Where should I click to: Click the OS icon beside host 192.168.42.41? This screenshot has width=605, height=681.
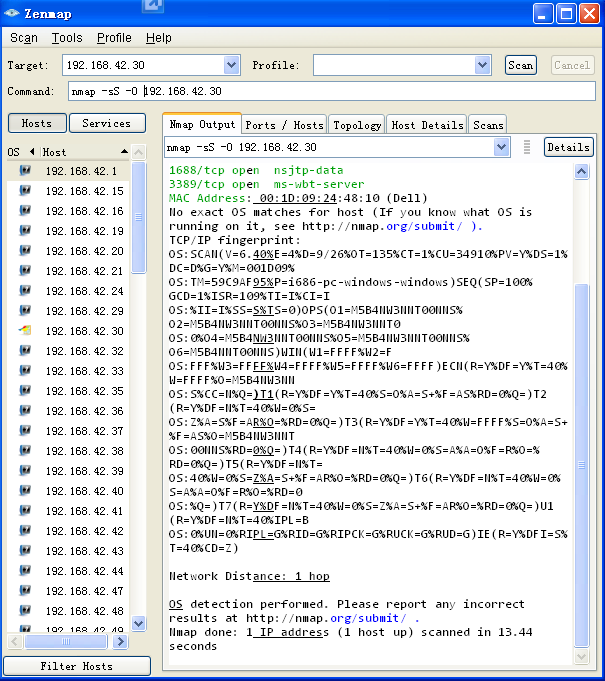tap(25, 510)
